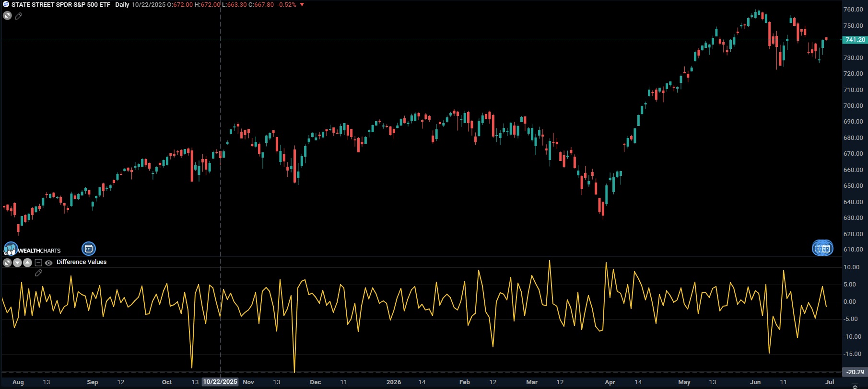This screenshot has height=389, width=868.
Task: Click the May label on time axis
Action: (684, 382)
